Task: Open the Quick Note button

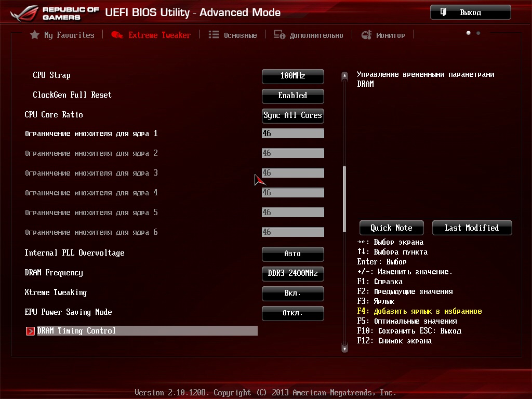Action: point(391,228)
